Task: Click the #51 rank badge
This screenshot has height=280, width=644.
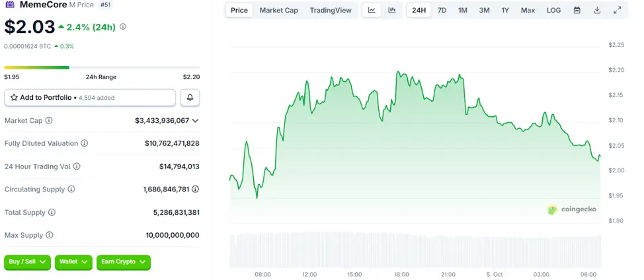Action: (x=106, y=5)
